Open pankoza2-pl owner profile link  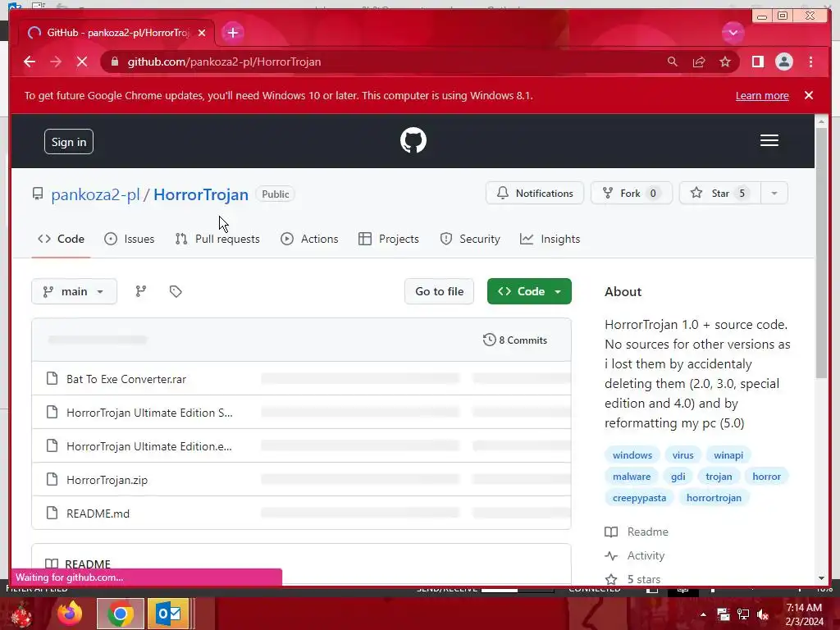(95, 194)
